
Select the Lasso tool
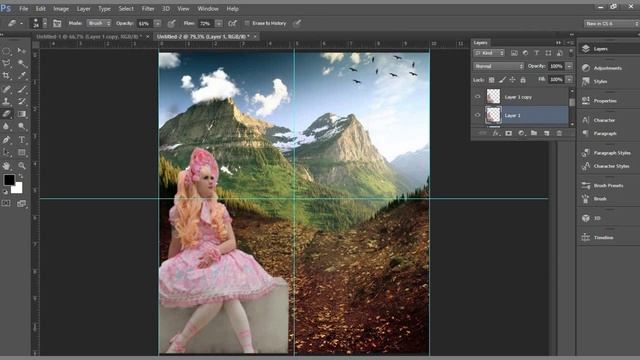(7, 64)
